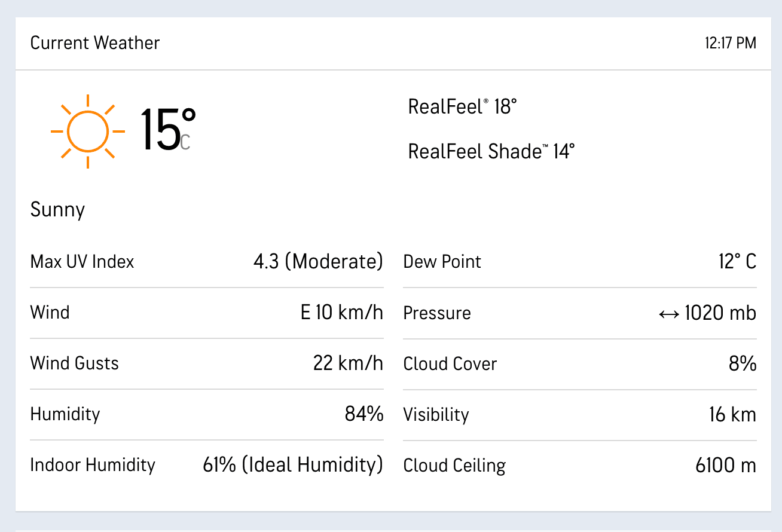Open the Max UV Index 4.3 value
782x532 pixels.
(319, 261)
